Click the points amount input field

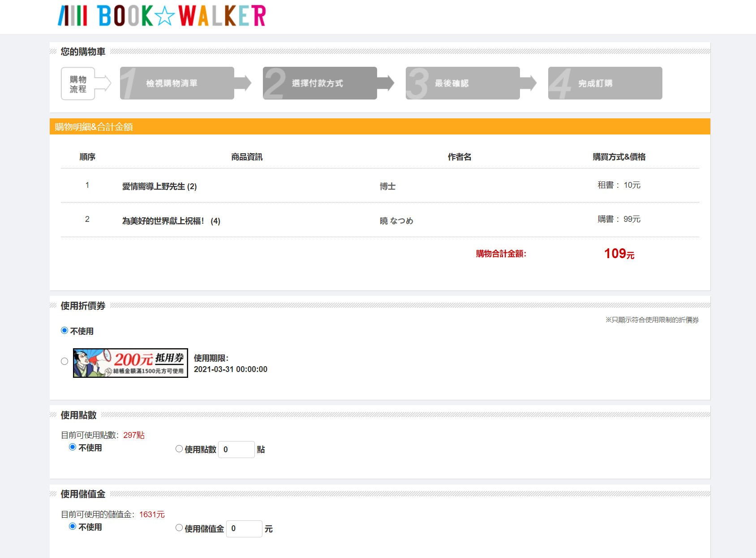236,450
